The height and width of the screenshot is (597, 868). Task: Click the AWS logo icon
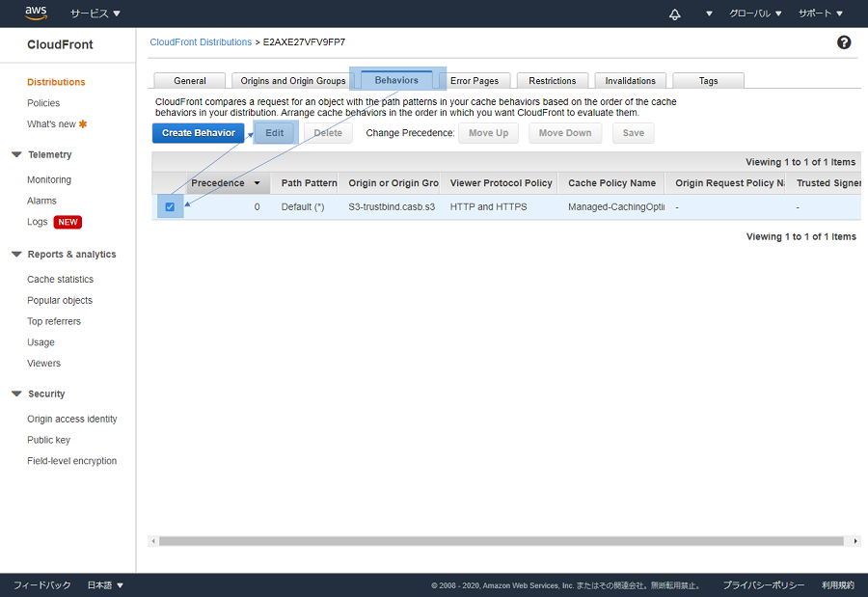click(36, 13)
